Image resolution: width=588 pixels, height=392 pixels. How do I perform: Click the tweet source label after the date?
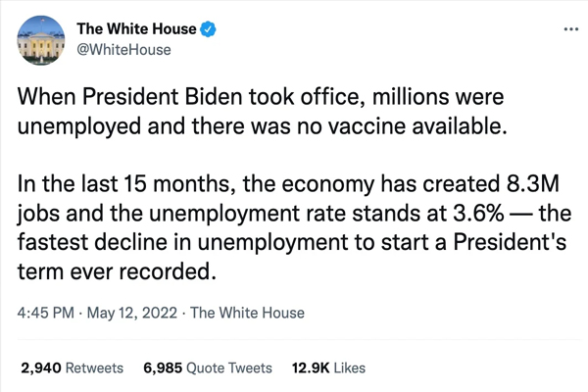249,314
